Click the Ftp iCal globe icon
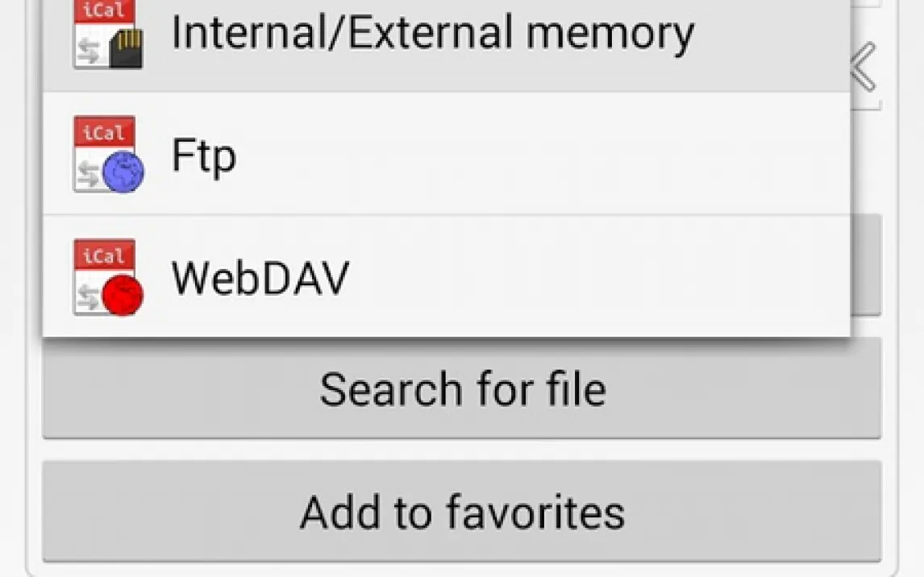Image resolution: width=924 pixels, height=577 pixels. [x=108, y=154]
